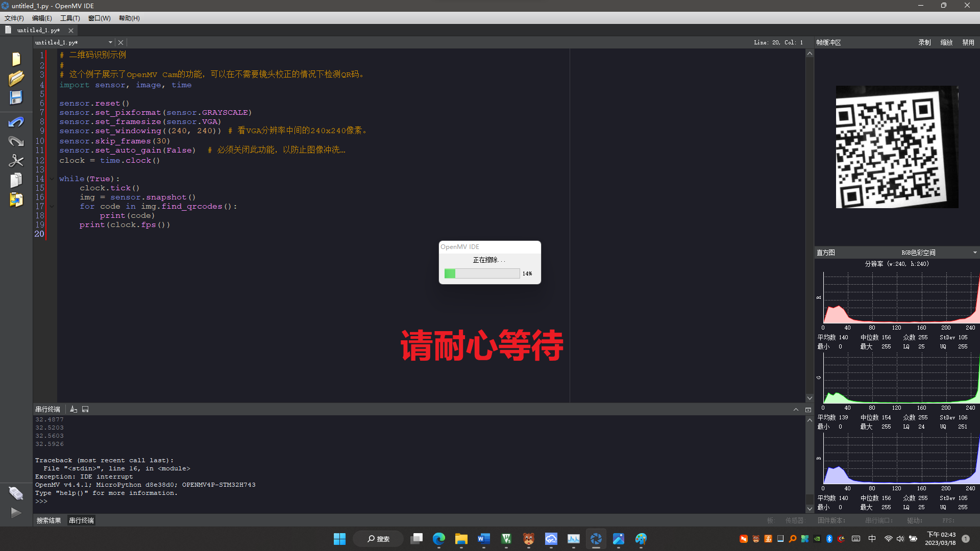Click the blue channel histogram graph

[x=901, y=458]
